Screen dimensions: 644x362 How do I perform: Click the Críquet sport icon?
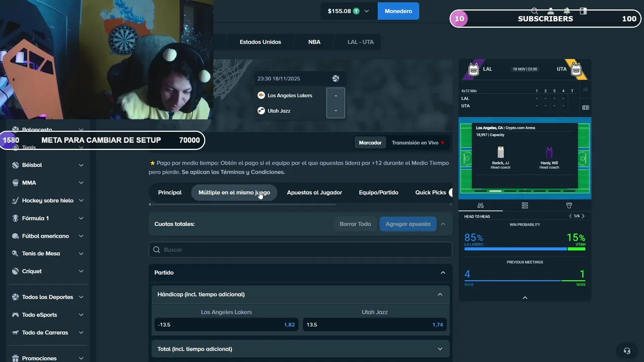(15, 271)
